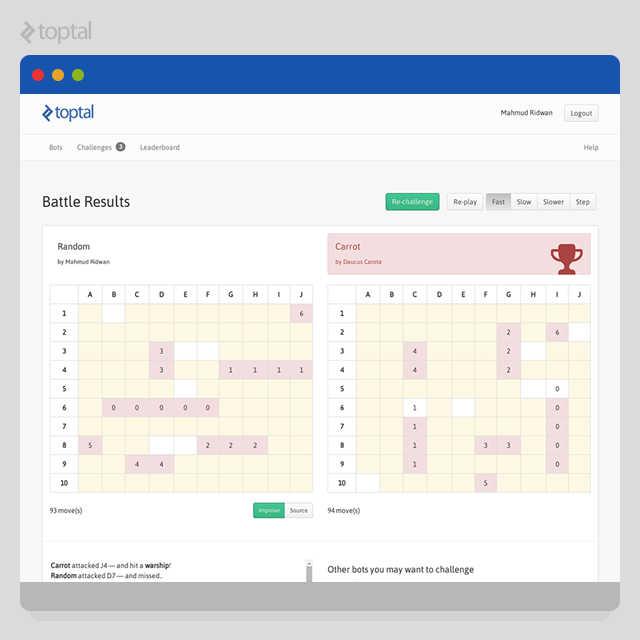Click the red window dot
Image resolution: width=640 pixels, height=640 pixels.
click(38, 75)
